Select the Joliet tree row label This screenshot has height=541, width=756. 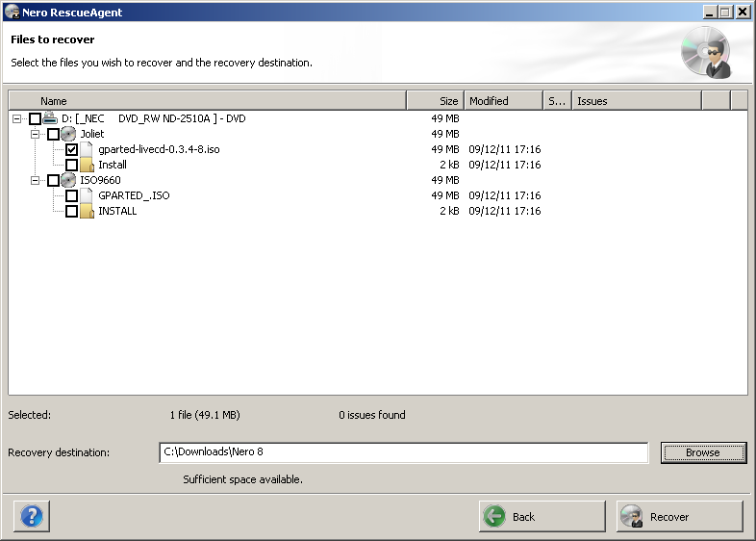[x=92, y=134]
